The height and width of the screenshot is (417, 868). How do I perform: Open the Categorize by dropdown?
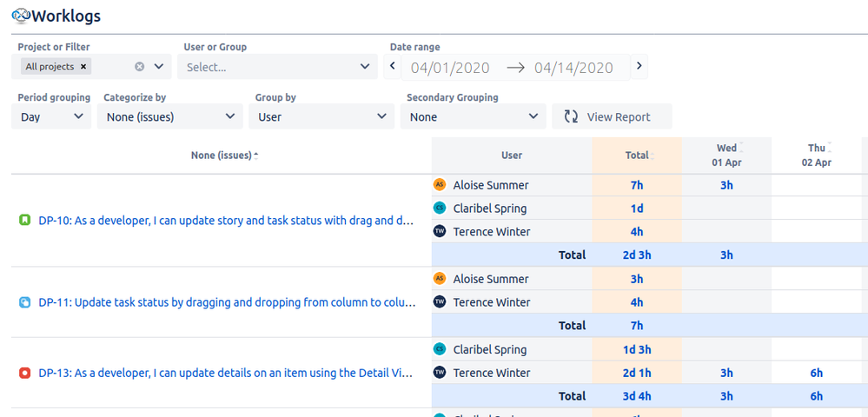pos(169,116)
